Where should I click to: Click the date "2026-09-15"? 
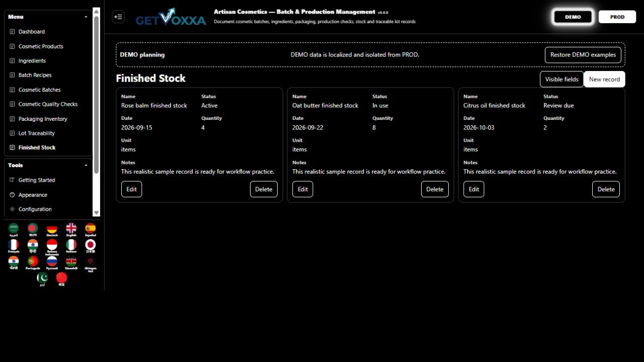click(136, 128)
